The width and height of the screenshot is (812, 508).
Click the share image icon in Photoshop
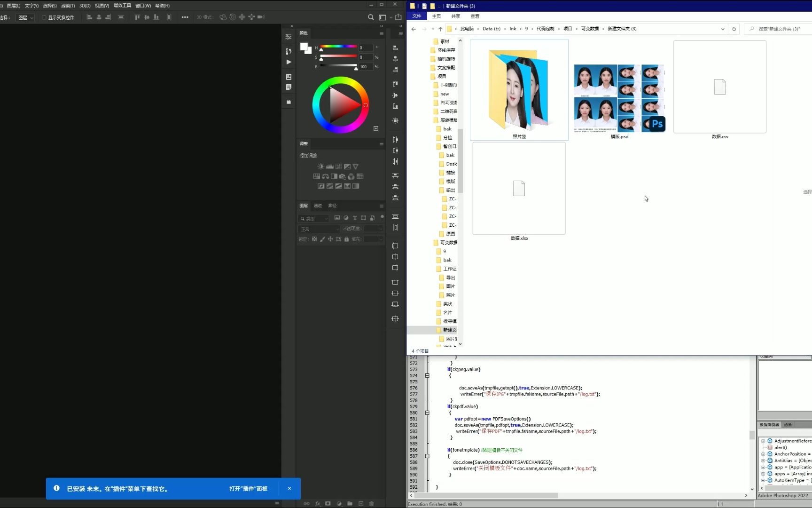point(398,17)
